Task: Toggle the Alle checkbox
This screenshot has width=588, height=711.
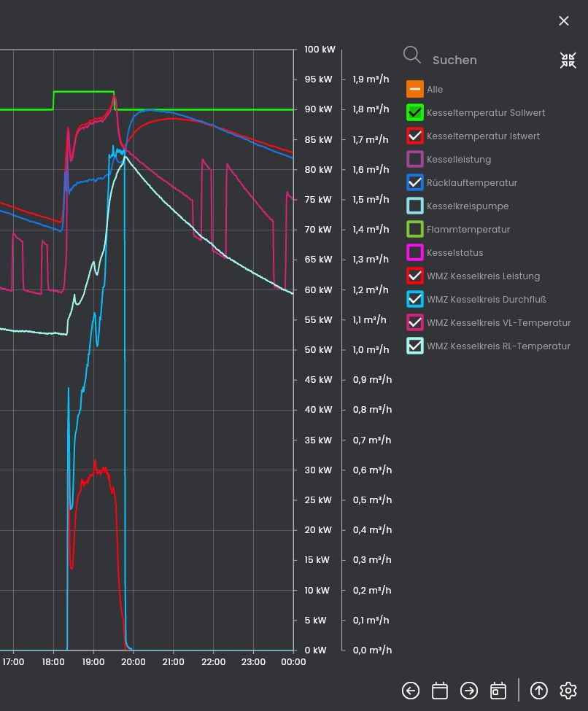Action: 415,89
